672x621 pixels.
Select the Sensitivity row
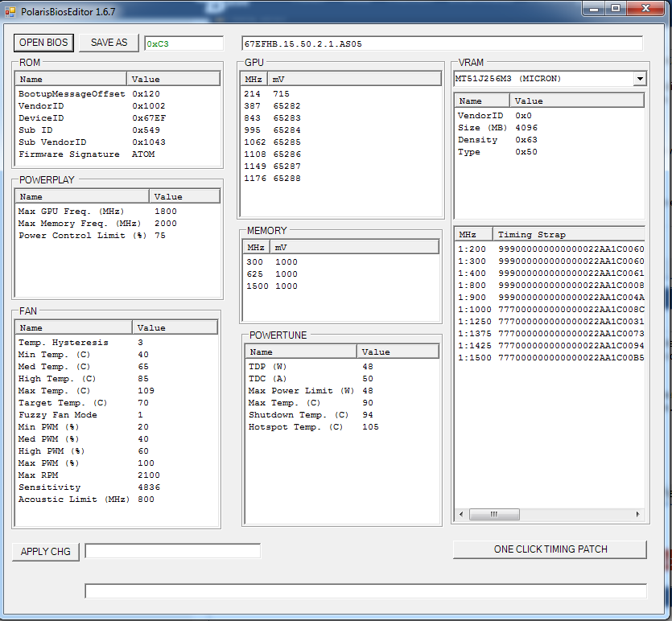point(117,487)
